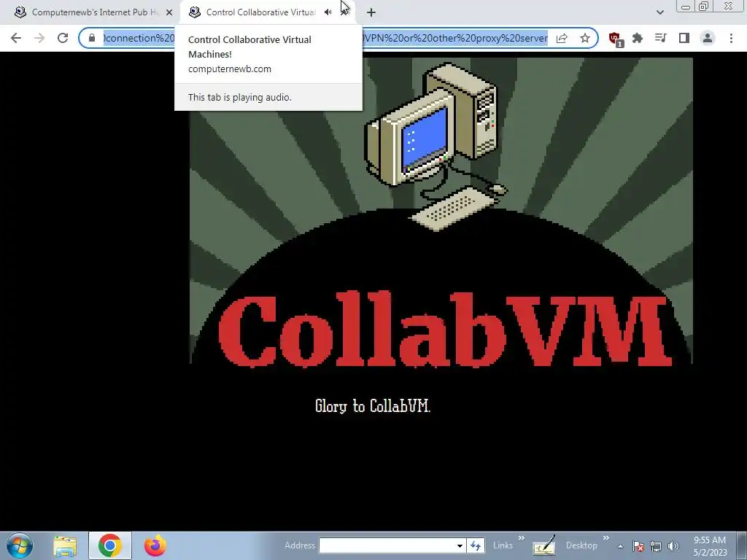Click the taskbar Address input field
The width and height of the screenshot is (747, 560).
387,545
